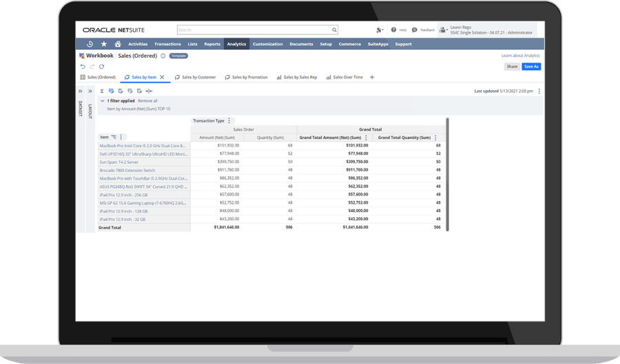Screen dimensions: 620x364
Task: Click the Amount (Net) (Sum) column header
Action: pos(217,138)
